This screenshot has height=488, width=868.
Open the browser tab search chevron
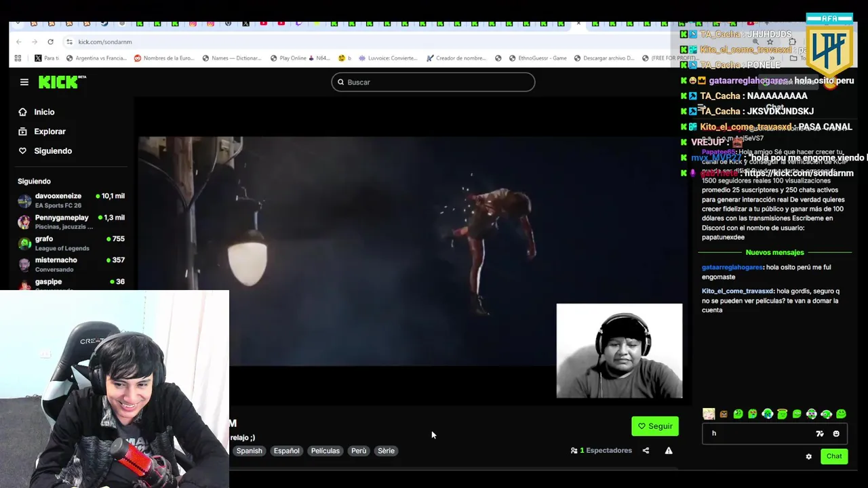[x=18, y=23]
